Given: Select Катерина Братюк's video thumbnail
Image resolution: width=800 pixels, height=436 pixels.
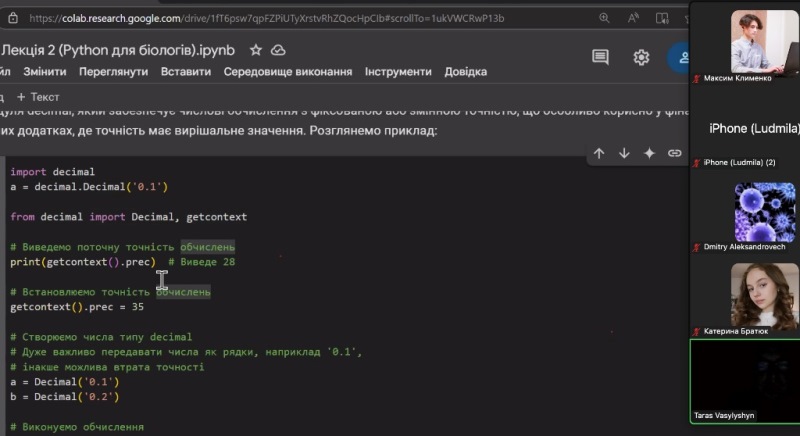Looking at the screenshot, I should point(743,295).
